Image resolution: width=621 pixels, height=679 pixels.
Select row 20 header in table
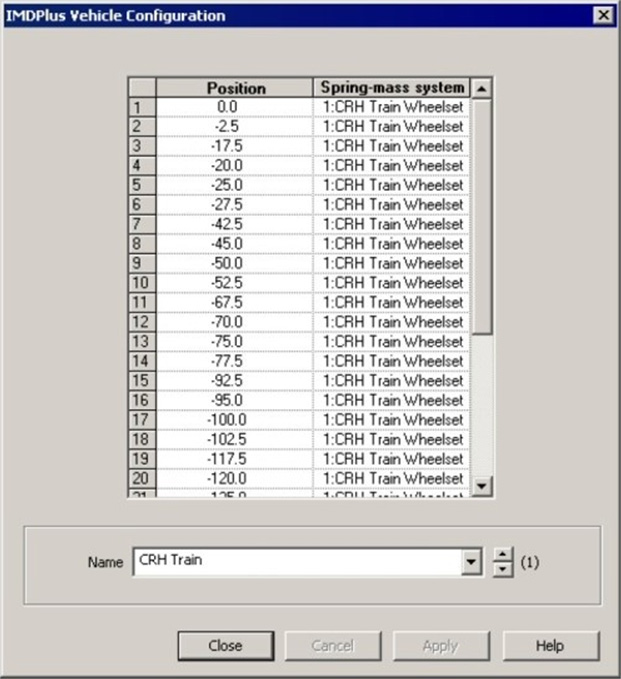[141, 478]
